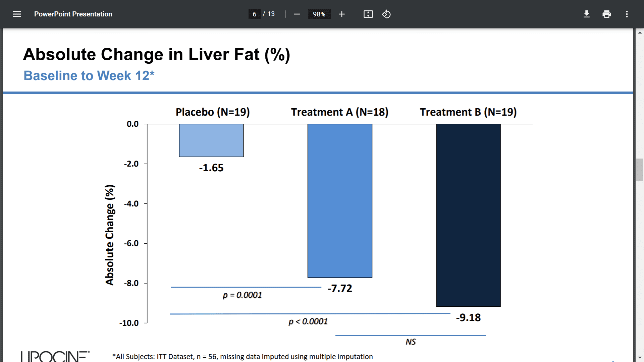Click the -2.0 axis tick label
Image resolution: width=644 pixels, height=362 pixels.
click(131, 164)
